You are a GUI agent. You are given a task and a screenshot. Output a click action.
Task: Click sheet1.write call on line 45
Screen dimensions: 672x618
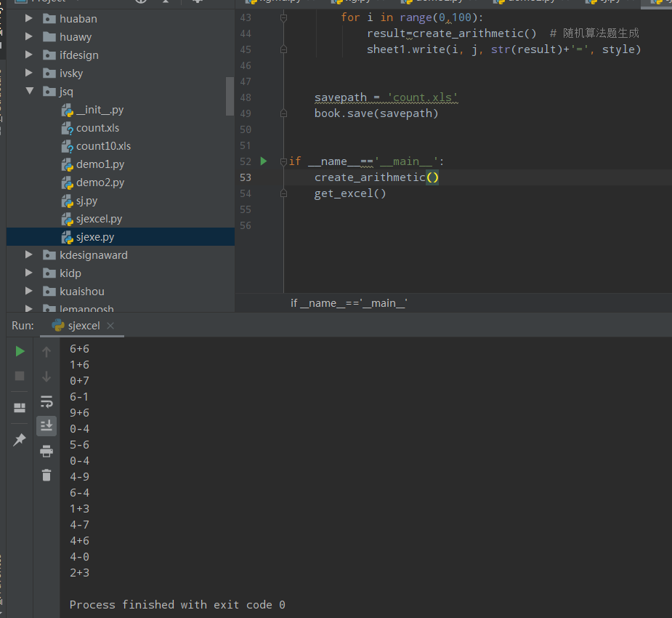click(x=503, y=49)
